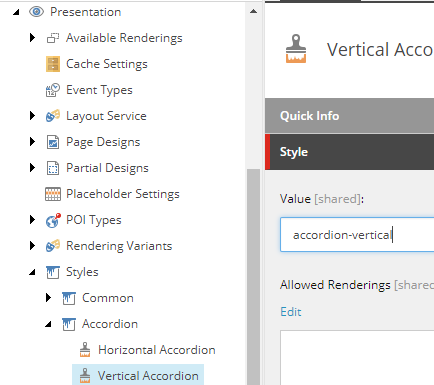Click the Styles paint icon
The image size is (434, 385).
click(x=53, y=272)
